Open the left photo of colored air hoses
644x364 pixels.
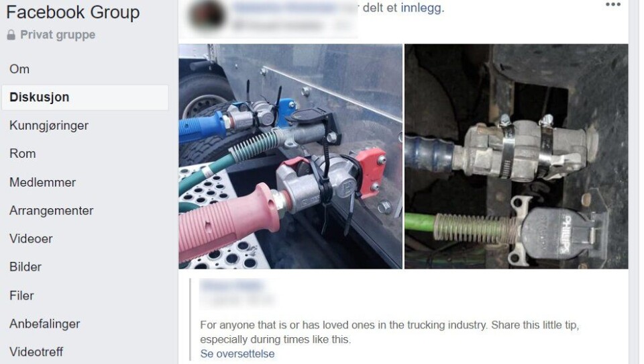(x=290, y=156)
